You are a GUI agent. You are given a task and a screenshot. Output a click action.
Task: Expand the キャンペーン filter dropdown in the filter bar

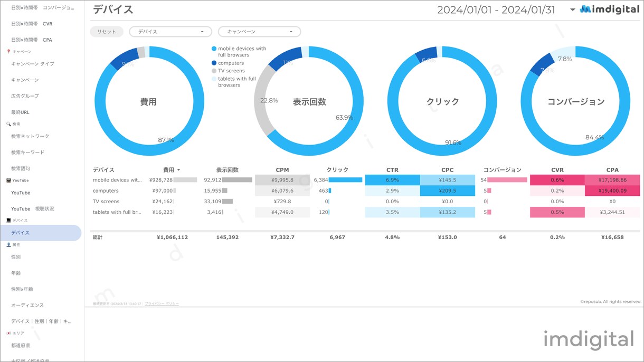pos(259,32)
